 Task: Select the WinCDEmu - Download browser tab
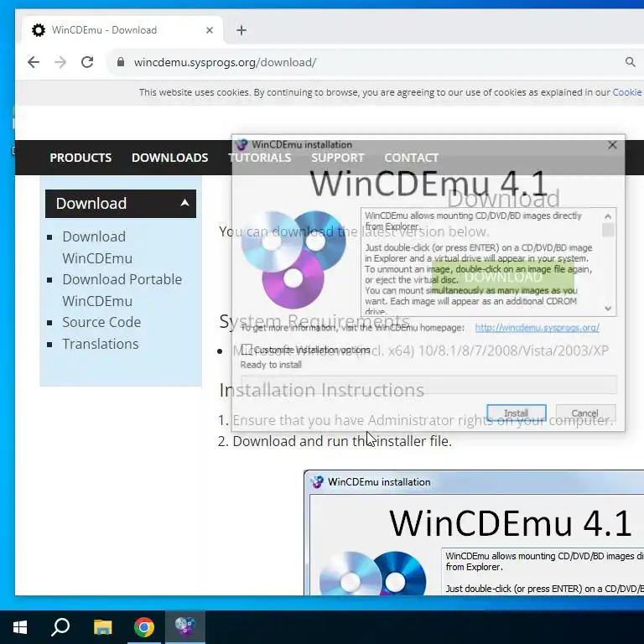point(122,30)
